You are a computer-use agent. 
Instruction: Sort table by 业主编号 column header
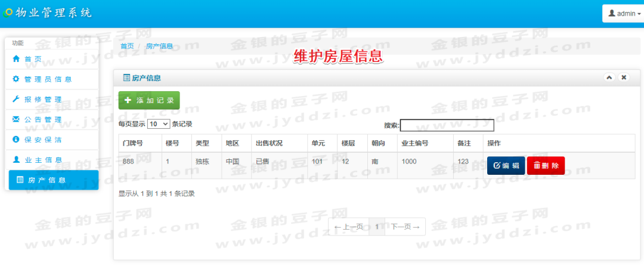point(426,143)
